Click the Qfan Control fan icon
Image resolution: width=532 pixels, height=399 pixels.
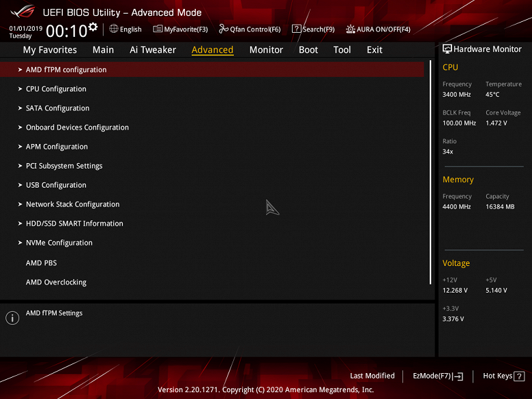223,29
